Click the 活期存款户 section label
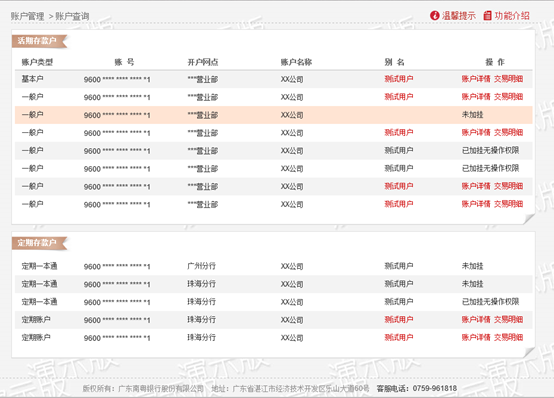The image size is (554, 398). (x=37, y=41)
